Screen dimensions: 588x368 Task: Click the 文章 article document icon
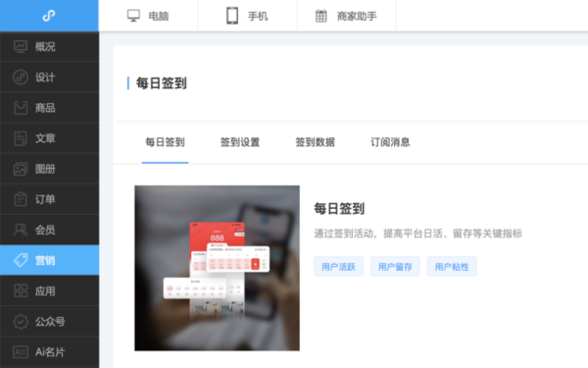point(21,138)
